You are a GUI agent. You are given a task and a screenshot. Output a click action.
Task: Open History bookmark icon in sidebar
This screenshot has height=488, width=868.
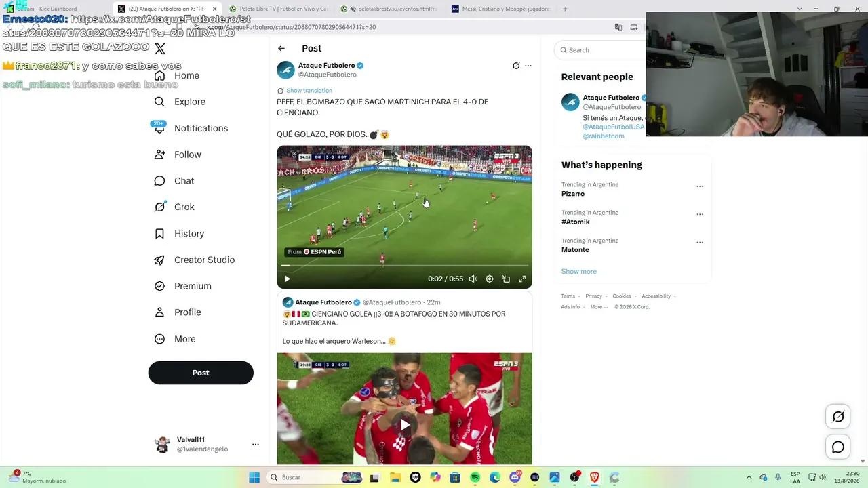click(159, 234)
